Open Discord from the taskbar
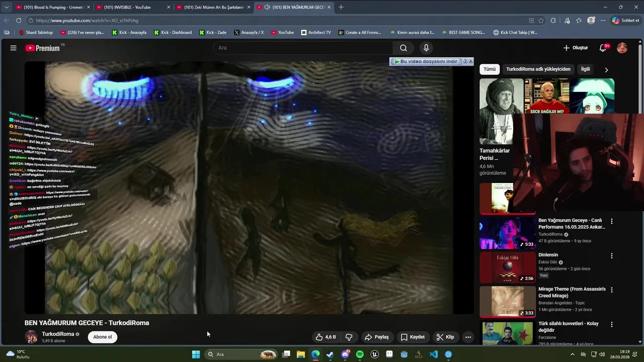Image resolution: width=644 pixels, height=362 pixels. click(345, 354)
